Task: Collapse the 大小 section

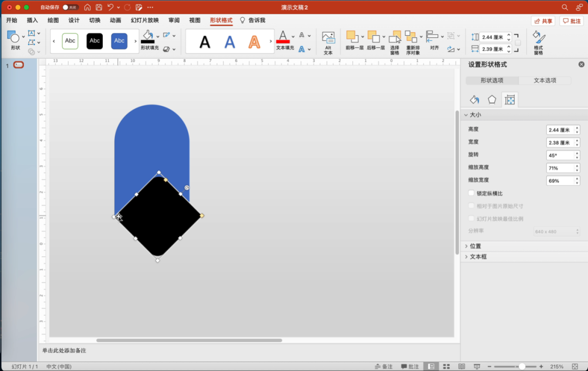Action: [x=466, y=115]
